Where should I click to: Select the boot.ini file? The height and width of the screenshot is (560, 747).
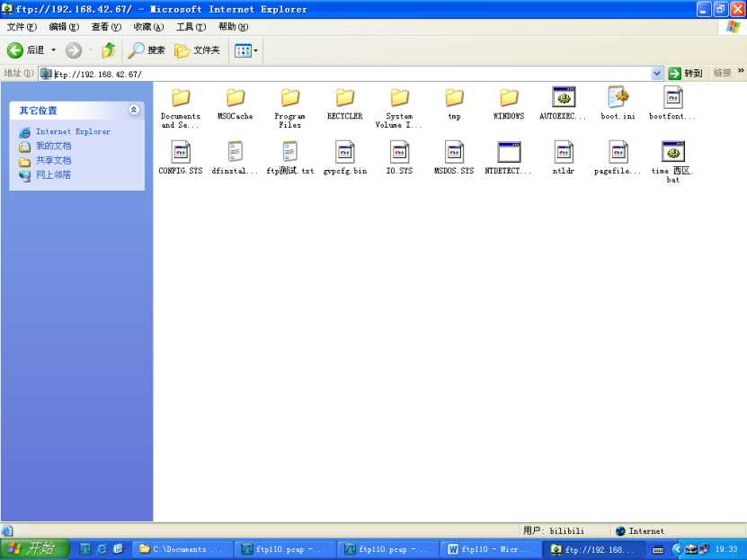pyautogui.click(x=618, y=103)
